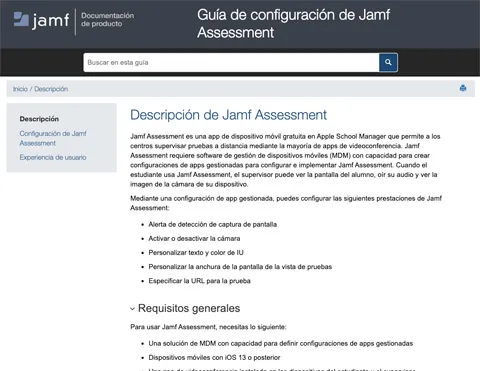Click the magnifying glass search icon
This screenshot has height=371, width=480.
388,62
